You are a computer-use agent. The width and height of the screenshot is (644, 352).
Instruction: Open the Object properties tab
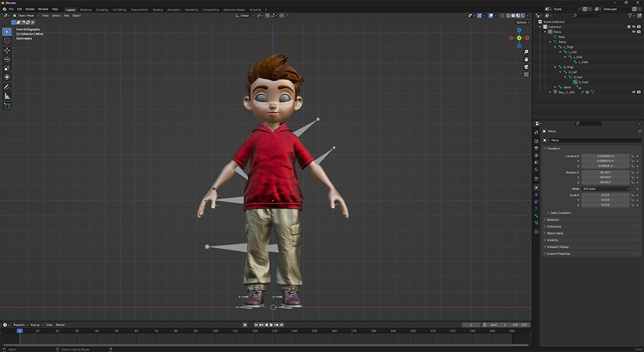click(x=536, y=187)
